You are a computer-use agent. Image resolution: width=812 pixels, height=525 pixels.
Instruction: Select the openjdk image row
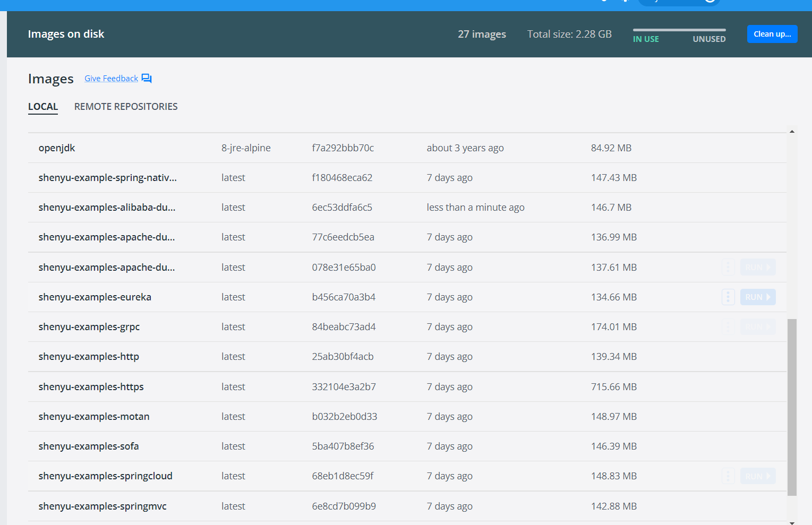[407, 148]
